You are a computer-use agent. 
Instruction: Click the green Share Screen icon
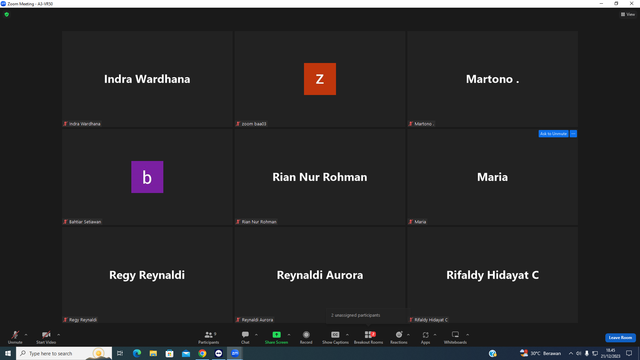point(276,335)
